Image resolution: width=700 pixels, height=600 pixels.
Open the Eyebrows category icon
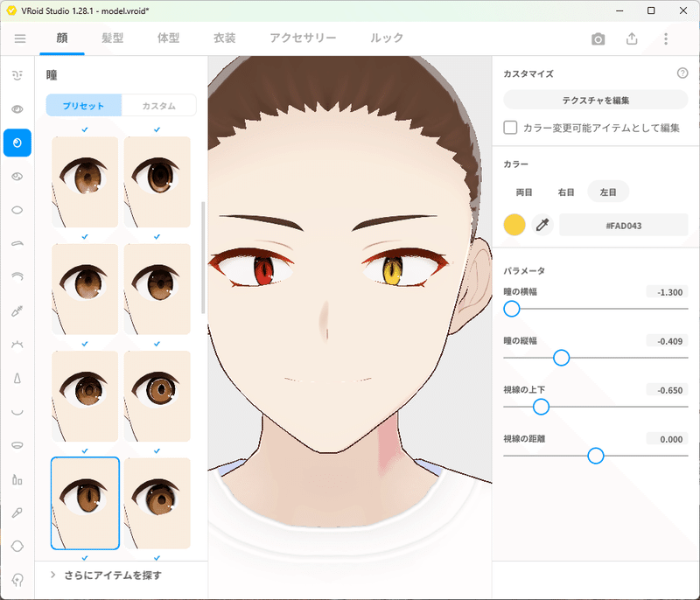(17, 243)
